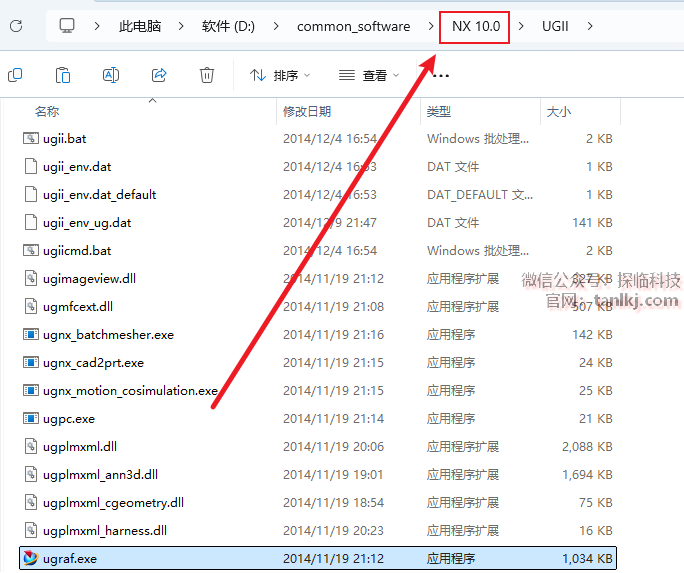This screenshot has height=573, width=684.
Task: Open the 查看 view dropdown
Action: pos(369,75)
